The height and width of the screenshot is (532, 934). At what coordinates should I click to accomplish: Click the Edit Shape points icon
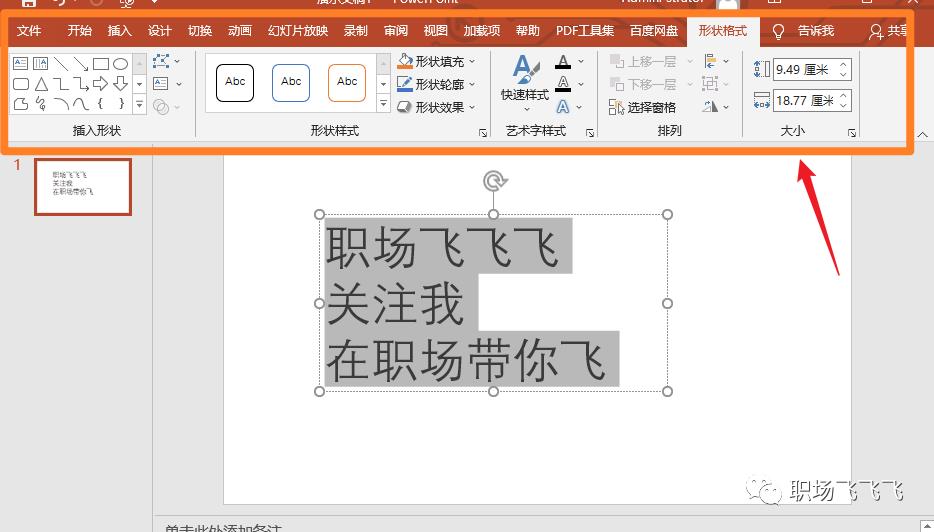pyautogui.click(x=162, y=62)
